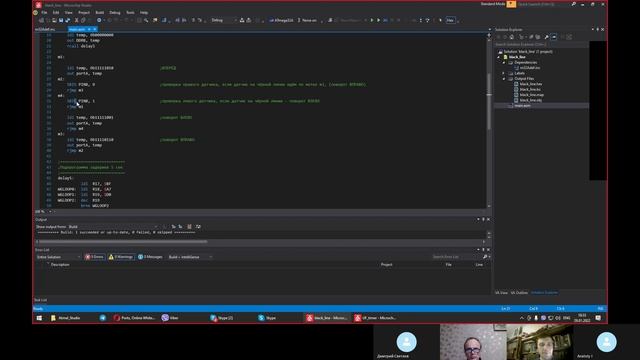Click the Quick Launch search magnifier icon
Image resolution: width=640 pixels, height=360 pixels.
573,4
